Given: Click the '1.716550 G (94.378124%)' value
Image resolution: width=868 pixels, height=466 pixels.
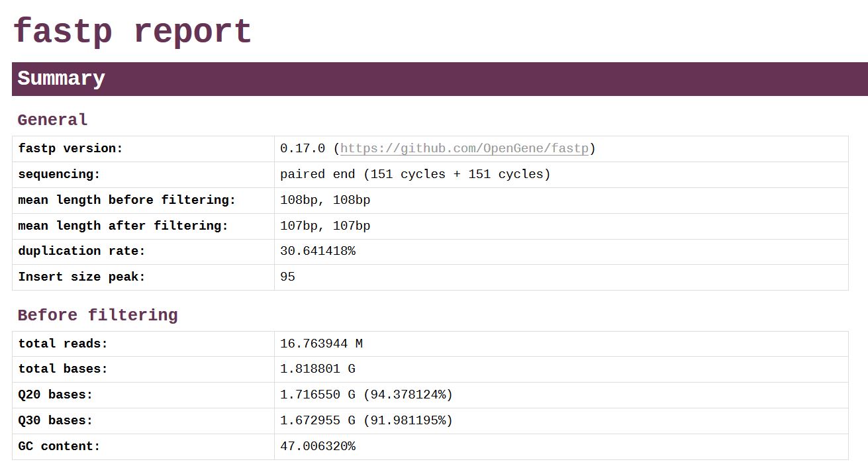Looking at the screenshot, I should click(366, 395).
